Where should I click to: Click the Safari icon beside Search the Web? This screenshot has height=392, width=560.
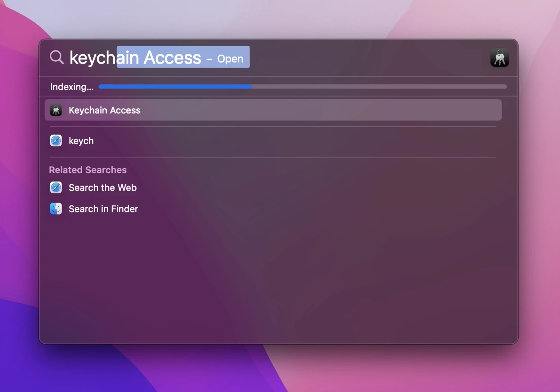pyautogui.click(x=56, y=187)
